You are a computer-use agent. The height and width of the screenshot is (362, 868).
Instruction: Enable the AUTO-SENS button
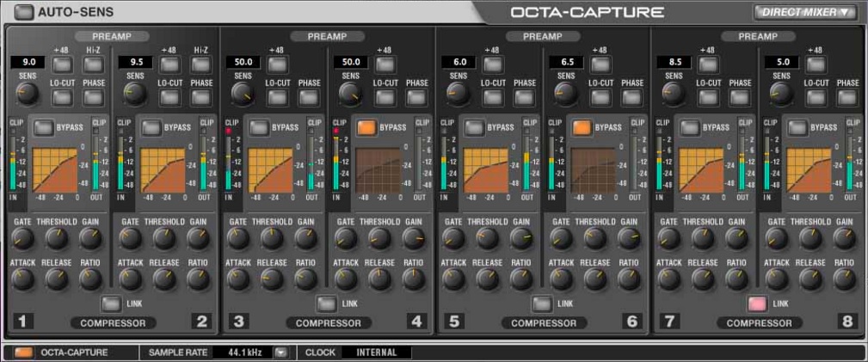(x=24, y=12)
